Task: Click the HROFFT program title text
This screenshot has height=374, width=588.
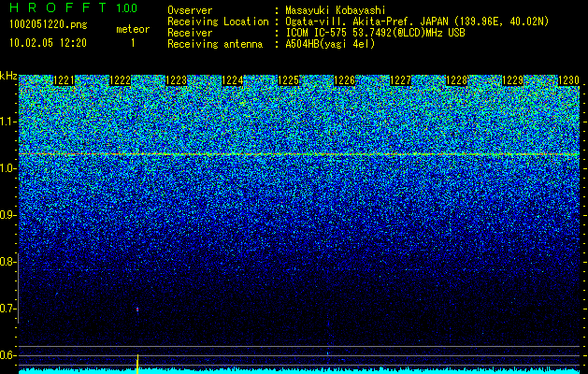Action: point(58,7)
